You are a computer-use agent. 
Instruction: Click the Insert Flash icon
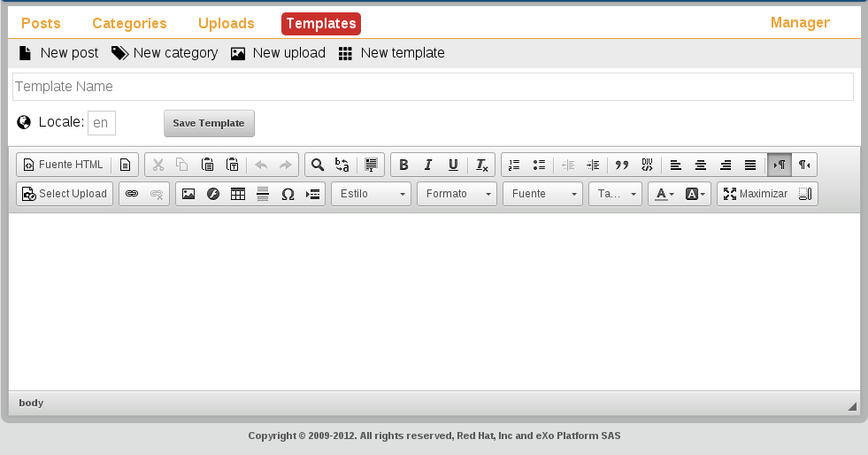tap(213, 194)
